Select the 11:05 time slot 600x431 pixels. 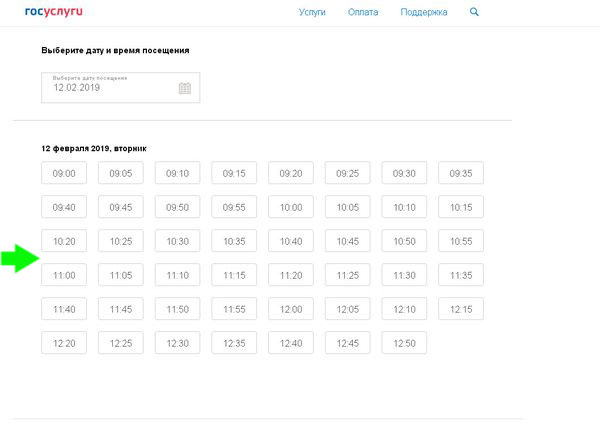(x=121, y=275)
